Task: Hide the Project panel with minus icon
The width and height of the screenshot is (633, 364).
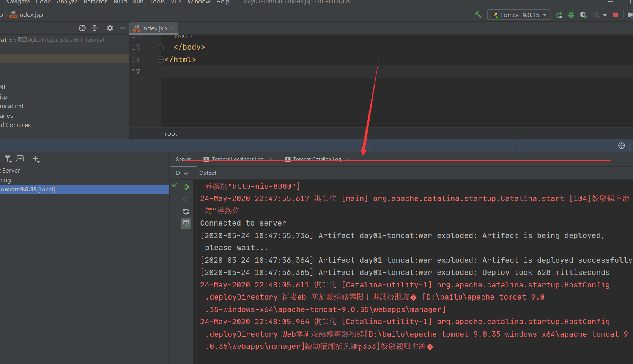Action: (122, 28)
